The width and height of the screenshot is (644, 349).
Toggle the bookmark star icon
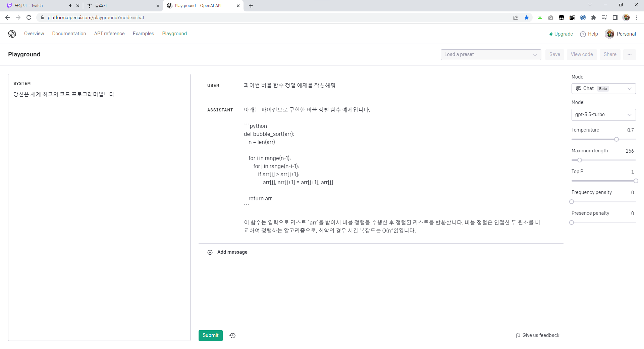point(527,17)
